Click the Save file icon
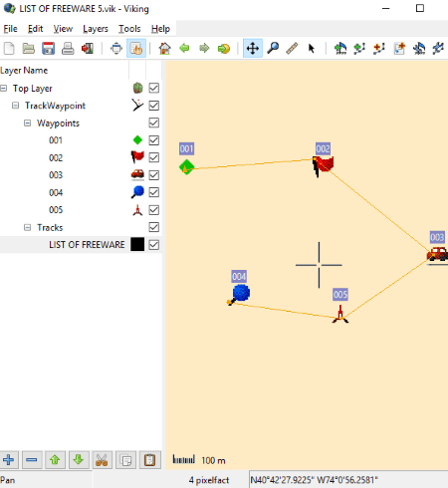This screenshot has width=448, height=488. pos(48,49)
